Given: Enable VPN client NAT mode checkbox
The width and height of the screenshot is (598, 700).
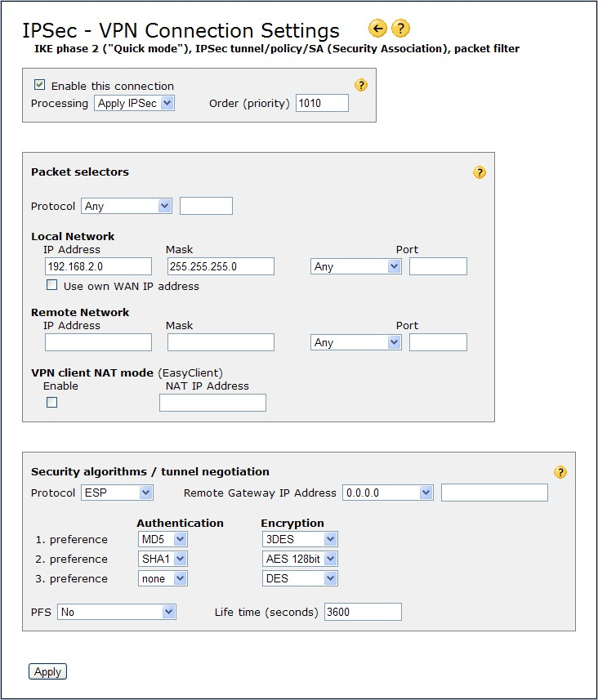Looking at the screenshot, I should 52,402.
